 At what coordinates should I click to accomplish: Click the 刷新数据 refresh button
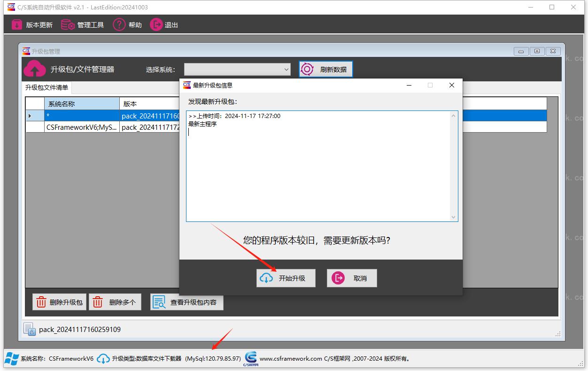pyautogui.click(x=325, y=70)
